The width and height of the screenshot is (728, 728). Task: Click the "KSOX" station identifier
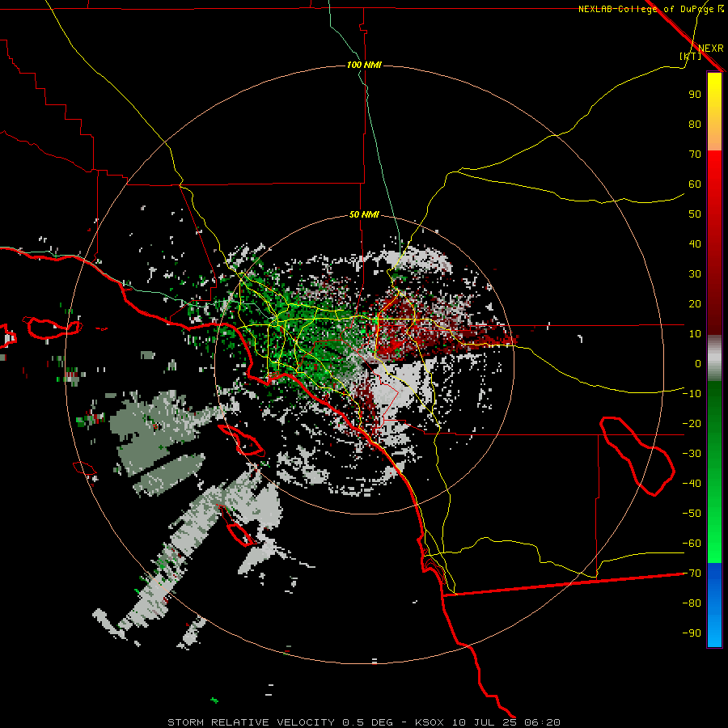tap(430, 722)
